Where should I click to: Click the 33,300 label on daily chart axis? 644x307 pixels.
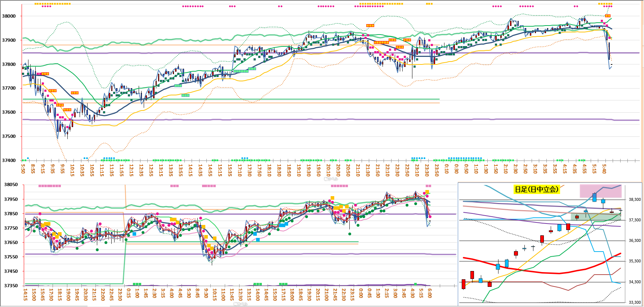[x=635, y=303]
